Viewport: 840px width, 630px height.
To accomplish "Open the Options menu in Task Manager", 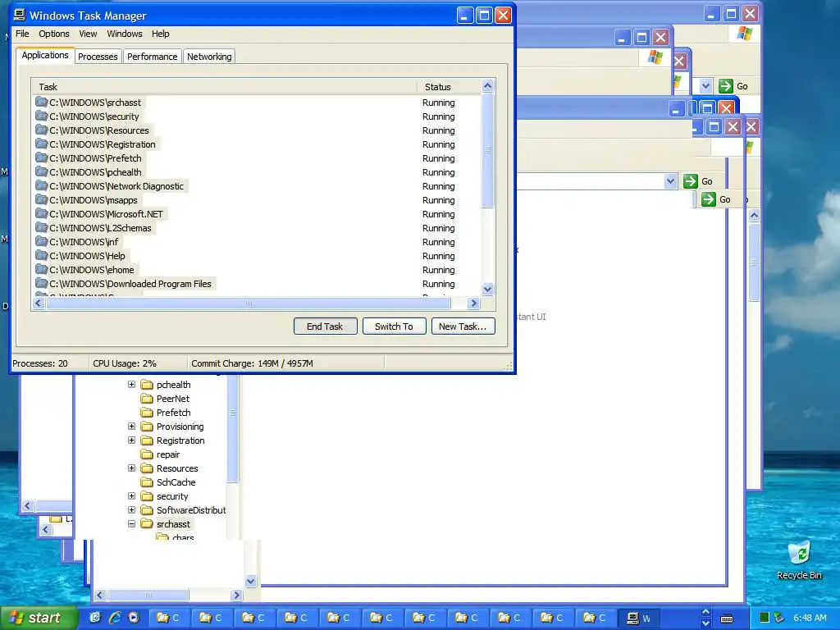I will click(53, 33).
